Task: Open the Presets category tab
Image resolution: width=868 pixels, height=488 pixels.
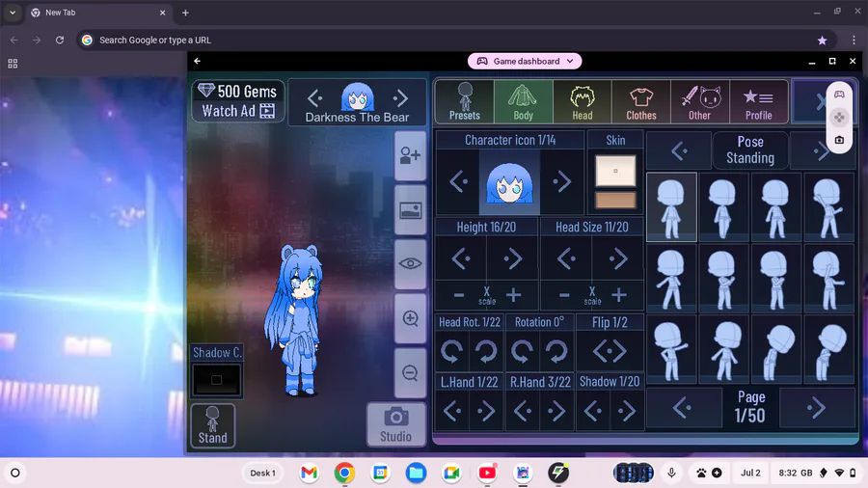Action: pos(465,101)
